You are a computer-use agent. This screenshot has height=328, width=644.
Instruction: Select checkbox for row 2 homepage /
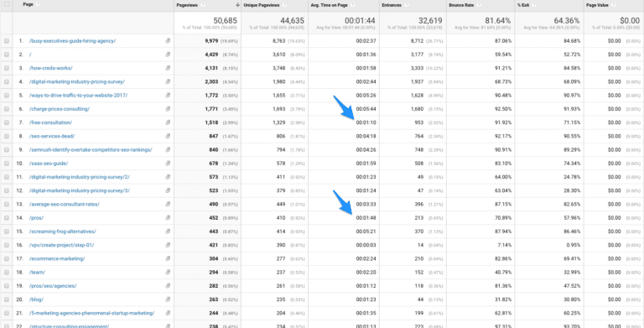6,55
